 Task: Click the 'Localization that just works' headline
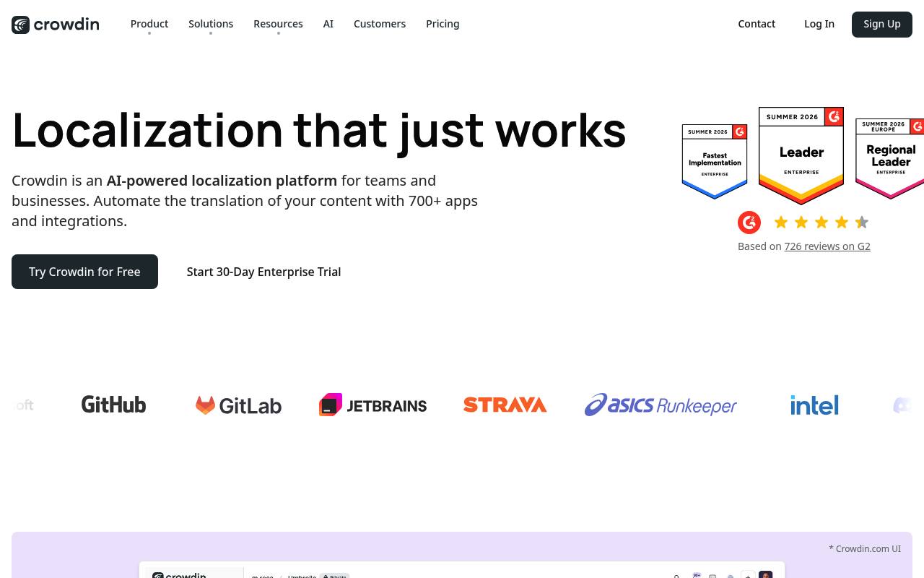click(319, 131)
